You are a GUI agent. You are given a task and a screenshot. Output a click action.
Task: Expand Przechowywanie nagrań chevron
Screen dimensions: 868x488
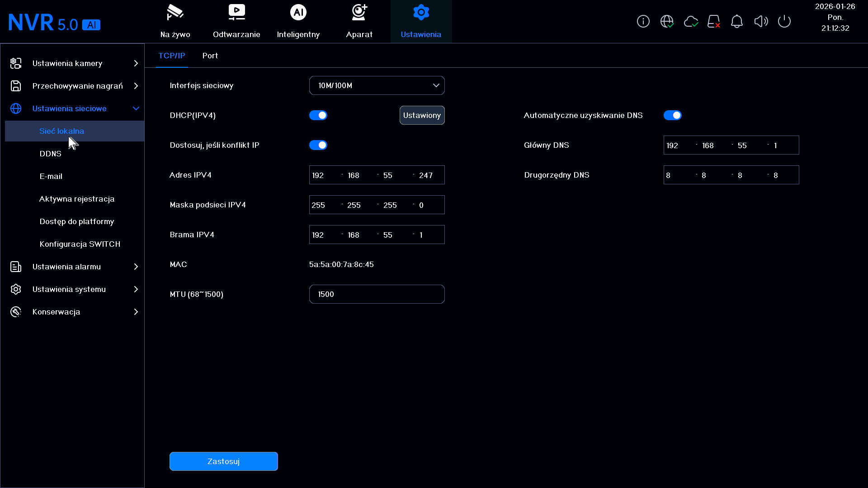136,86
